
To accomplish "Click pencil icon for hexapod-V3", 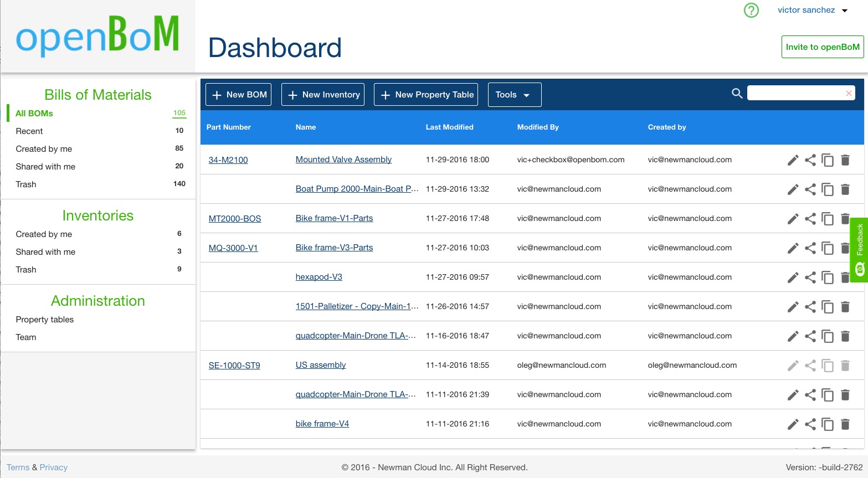I will point(793,277).
